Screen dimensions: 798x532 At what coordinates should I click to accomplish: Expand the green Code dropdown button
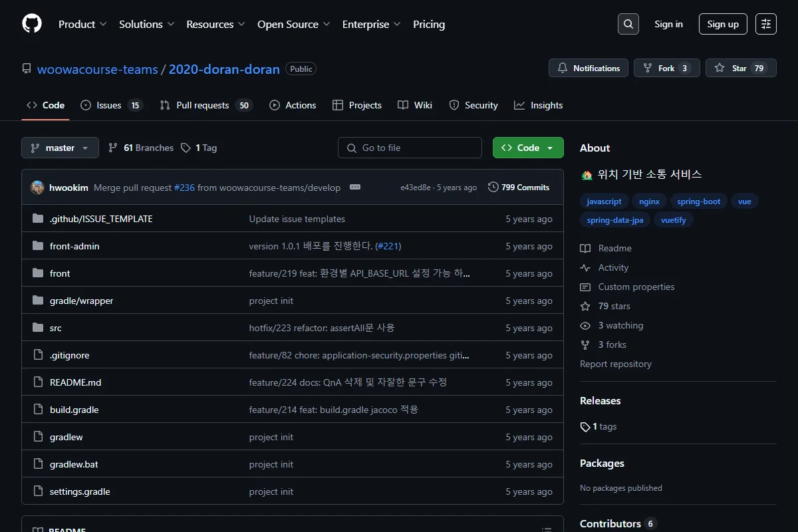tap(528, 148)
